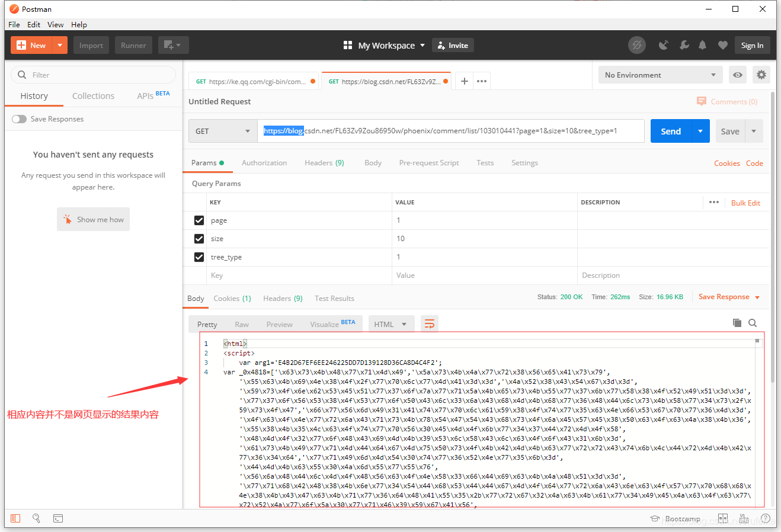Click the Invite person icon button
This screenshot has width=781, height=532.
click(x=453, y=45)
